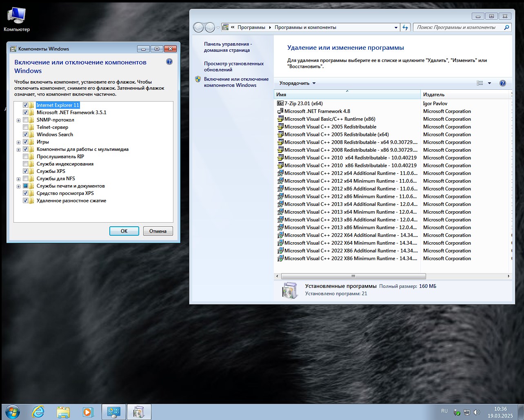Click the search magnifier icon
524x420 pixels.
[506, 27]
